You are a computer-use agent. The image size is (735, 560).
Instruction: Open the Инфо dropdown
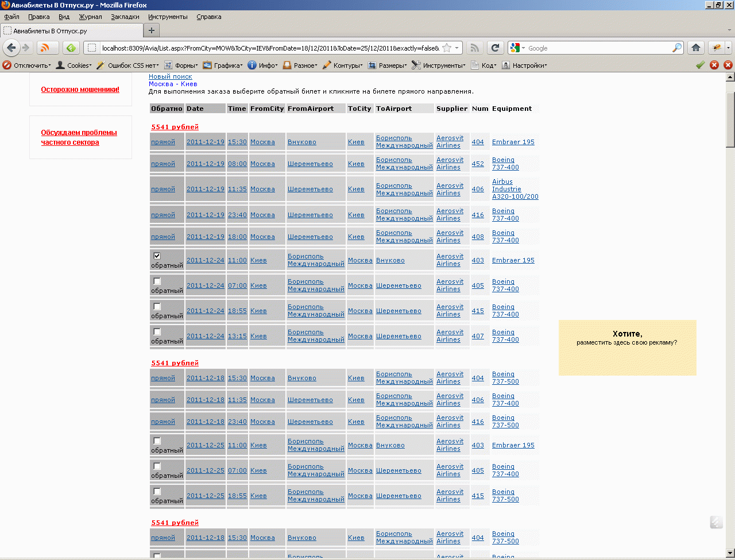pos(263,65)
